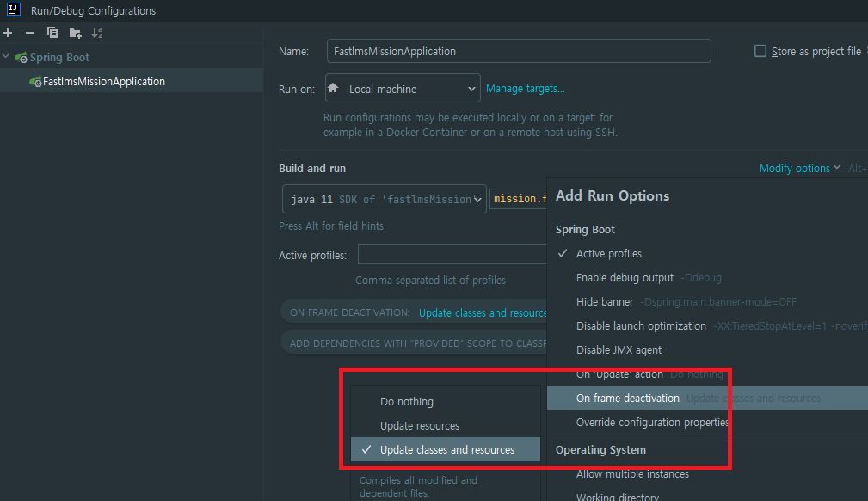
Task: Open the Modify options dropdown
Action: [799, 168]
